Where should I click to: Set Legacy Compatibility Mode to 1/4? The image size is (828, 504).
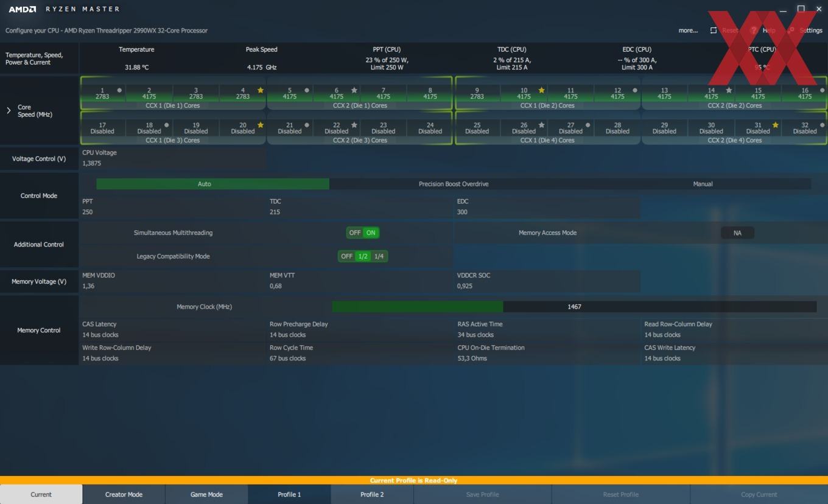379,256
